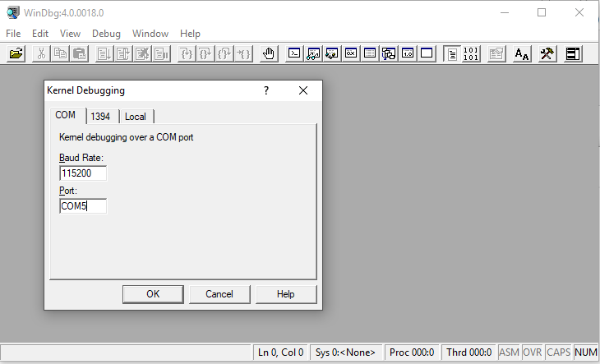This screenshot has height=364, width=600.
Task: Click the Port field showing COM5
Action: [x=83, y=206]
